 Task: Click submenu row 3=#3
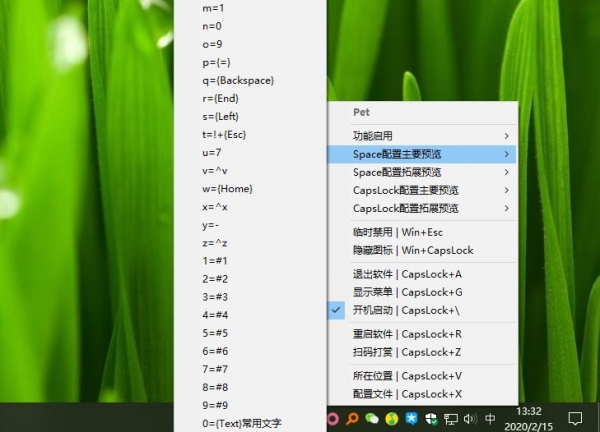(250, 297)
